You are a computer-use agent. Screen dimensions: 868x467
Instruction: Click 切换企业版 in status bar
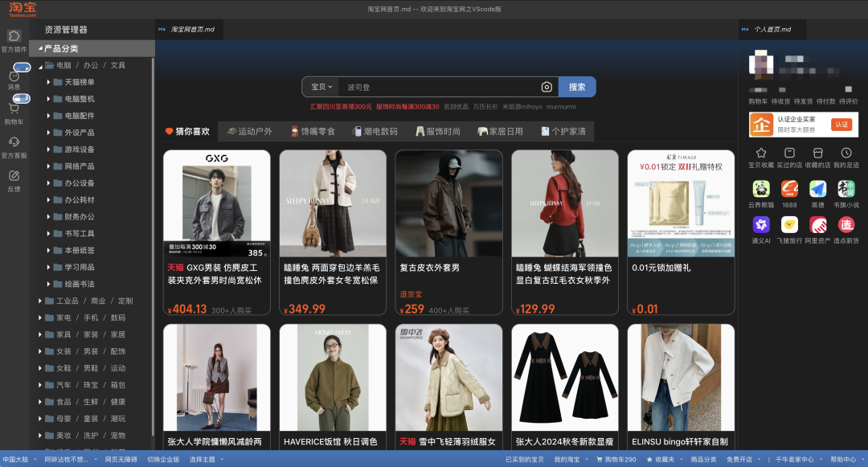click(x=163, y=459)
